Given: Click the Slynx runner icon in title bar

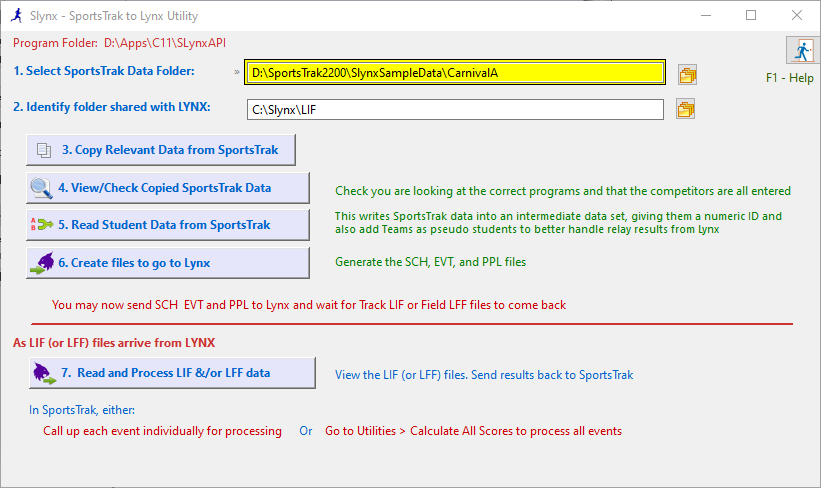Looking at the screenshot, I should (x=17, y=16).
